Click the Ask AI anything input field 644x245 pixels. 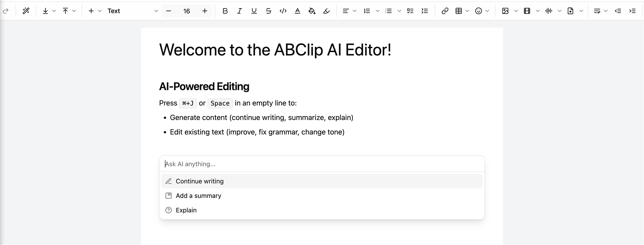(x=322, y=164)
